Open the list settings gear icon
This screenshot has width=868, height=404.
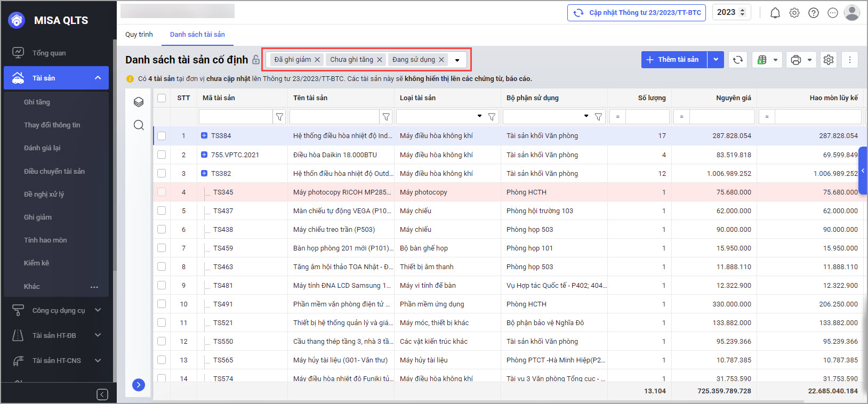tap(828, 60)
